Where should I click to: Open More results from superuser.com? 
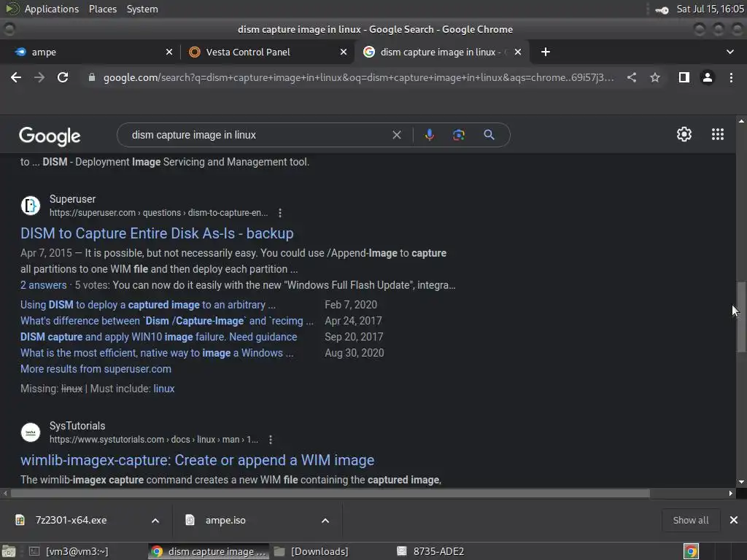(x=96, y=369)
